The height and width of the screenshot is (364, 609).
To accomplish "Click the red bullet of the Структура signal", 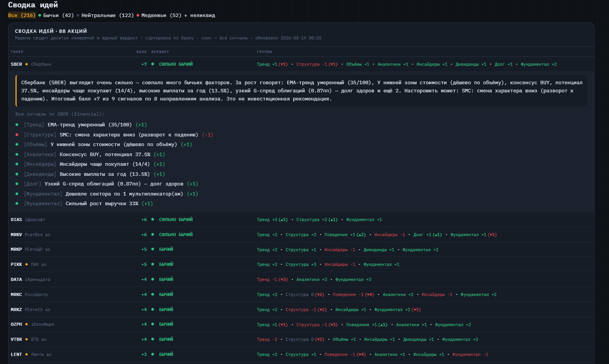I will pyautogui.click(x=17, y=135).
